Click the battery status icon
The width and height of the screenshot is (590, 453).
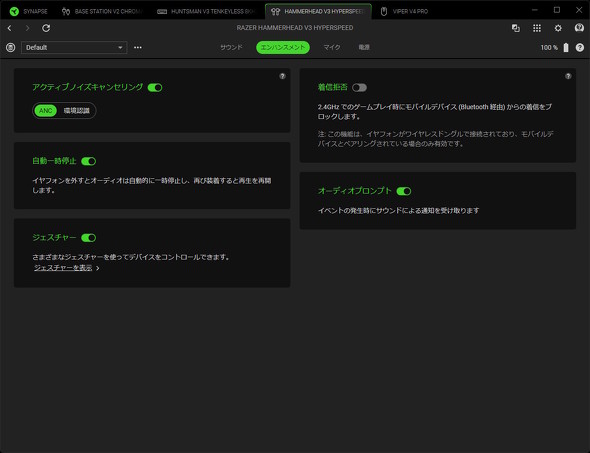click(x=566, y=47)
